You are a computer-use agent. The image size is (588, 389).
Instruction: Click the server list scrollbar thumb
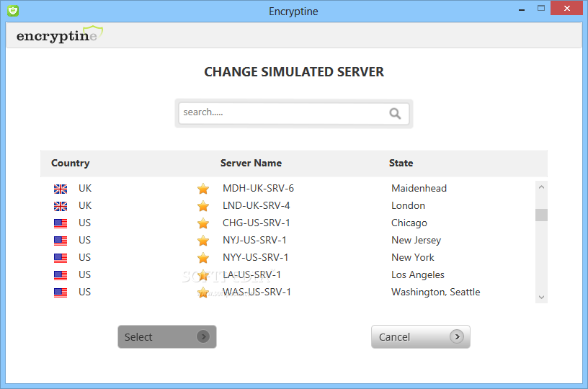[x=541, y=215]
